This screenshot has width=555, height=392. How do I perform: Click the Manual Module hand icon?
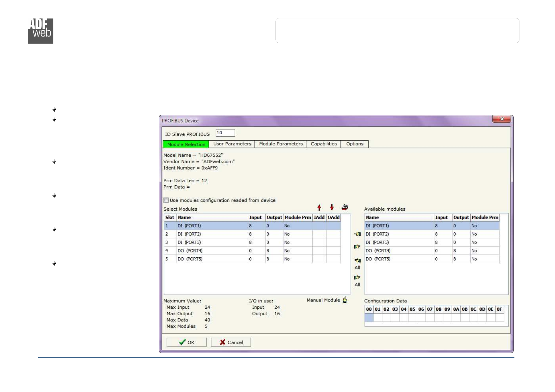pos(345,300)
